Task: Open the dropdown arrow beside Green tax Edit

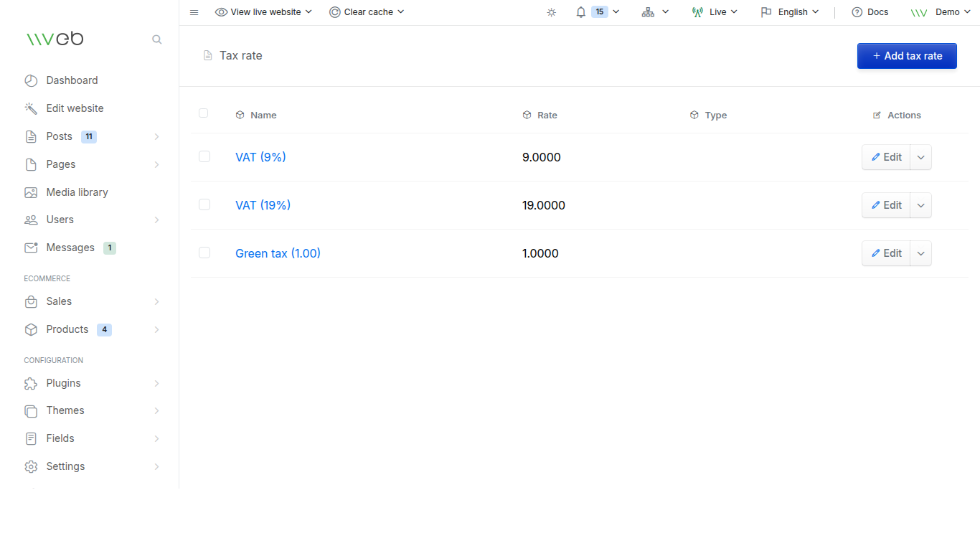Action: (921, 253)
